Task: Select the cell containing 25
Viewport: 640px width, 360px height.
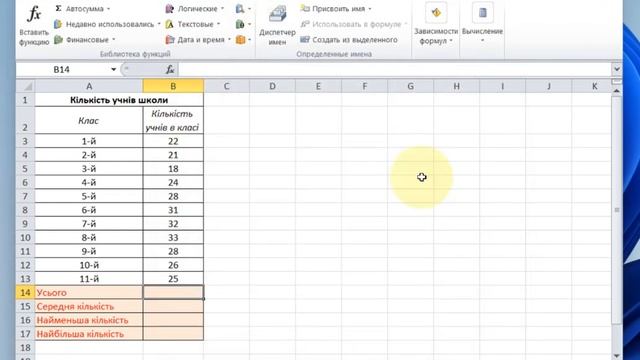Action: (173, 279)
